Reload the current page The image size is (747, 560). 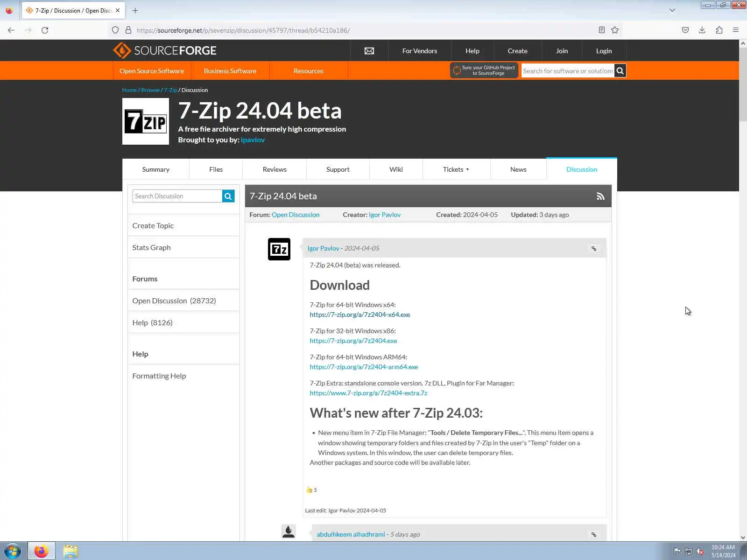45,30
